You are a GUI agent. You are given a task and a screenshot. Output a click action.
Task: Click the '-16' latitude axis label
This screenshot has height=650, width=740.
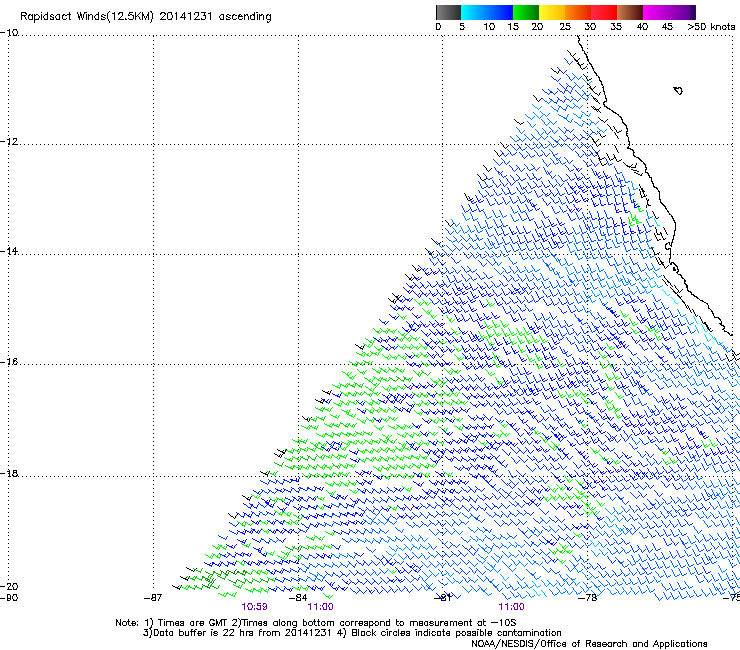point(9,362)
